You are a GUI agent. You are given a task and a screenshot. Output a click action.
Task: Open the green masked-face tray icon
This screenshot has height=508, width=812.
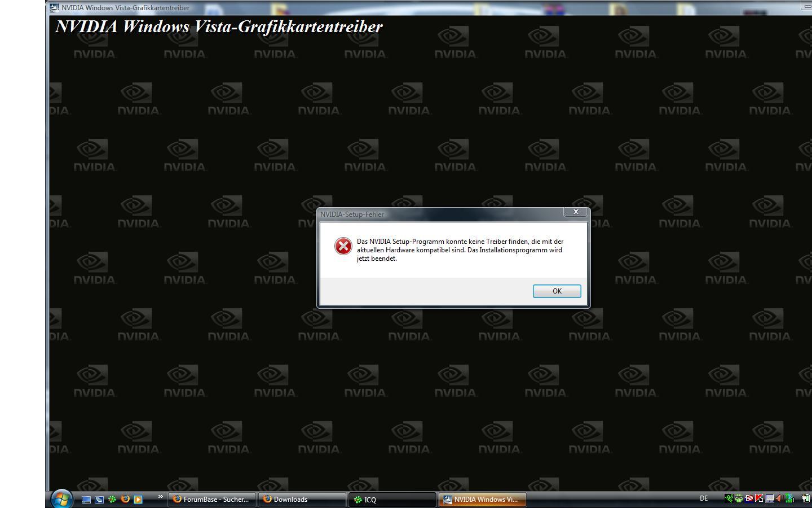[x=739, y=498]
